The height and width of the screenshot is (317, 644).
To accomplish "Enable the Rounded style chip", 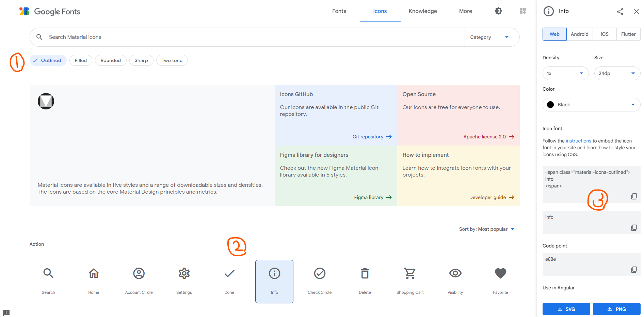I will point(111,60).
